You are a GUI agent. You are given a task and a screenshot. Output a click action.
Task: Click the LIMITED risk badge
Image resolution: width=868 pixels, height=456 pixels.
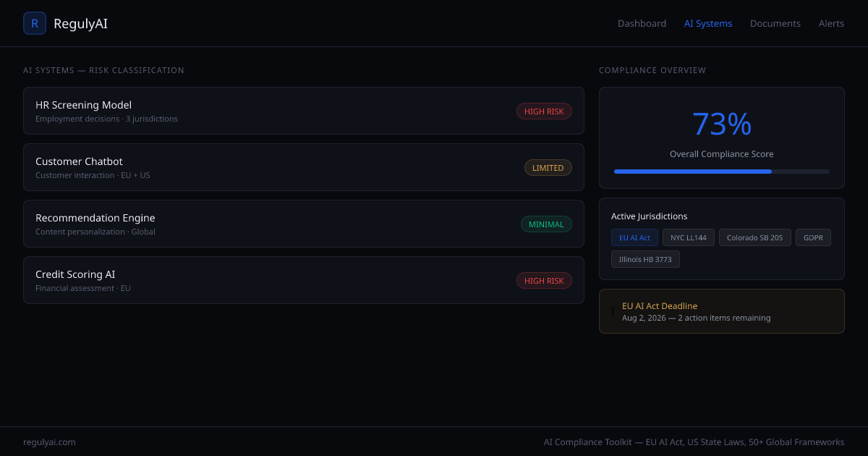pos(548,168)
